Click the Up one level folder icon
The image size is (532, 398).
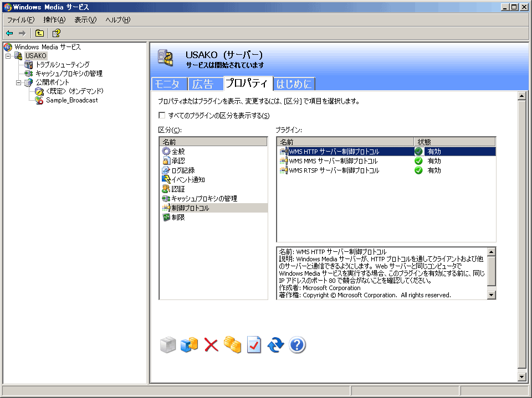(x=40, y=33)
